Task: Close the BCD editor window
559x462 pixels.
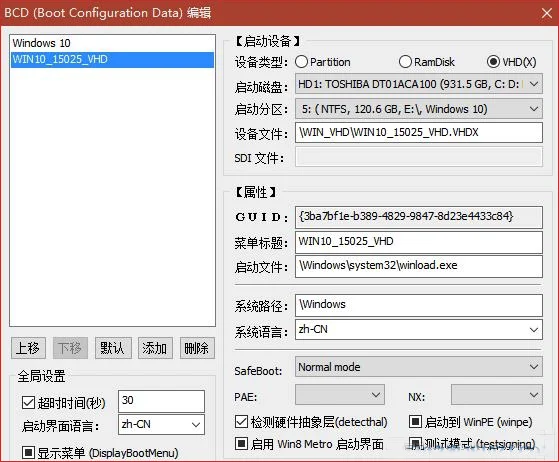Action: pos(547,13)
